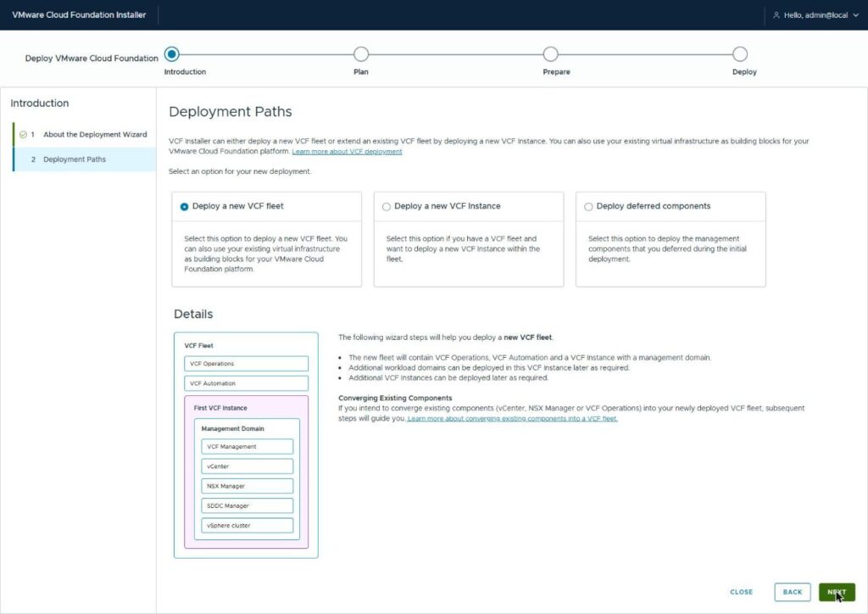Click the CLOSE button

point(741,592)
